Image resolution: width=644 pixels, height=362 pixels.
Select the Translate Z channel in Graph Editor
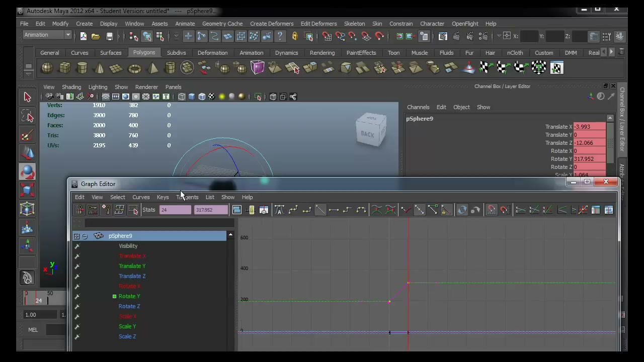[x=132, y=276]
